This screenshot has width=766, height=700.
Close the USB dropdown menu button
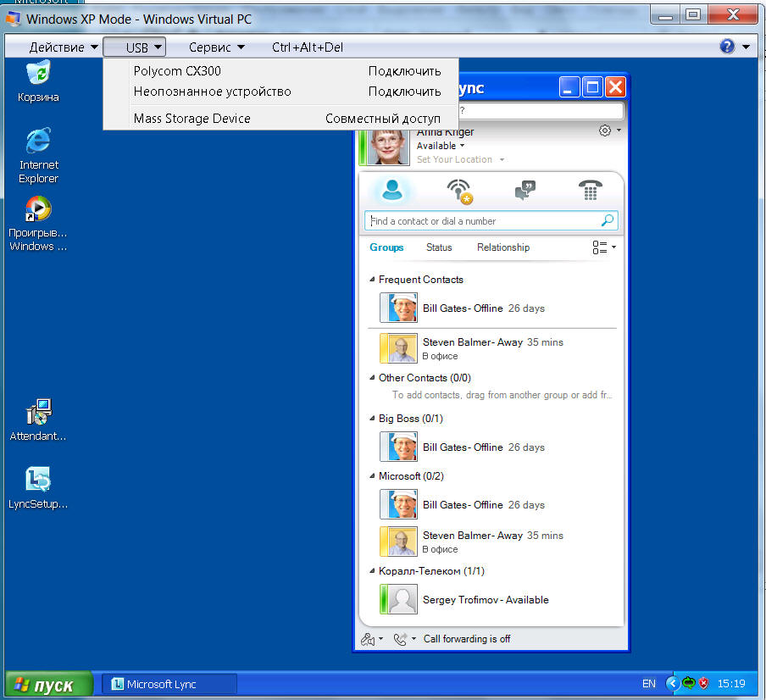[135, 47]
